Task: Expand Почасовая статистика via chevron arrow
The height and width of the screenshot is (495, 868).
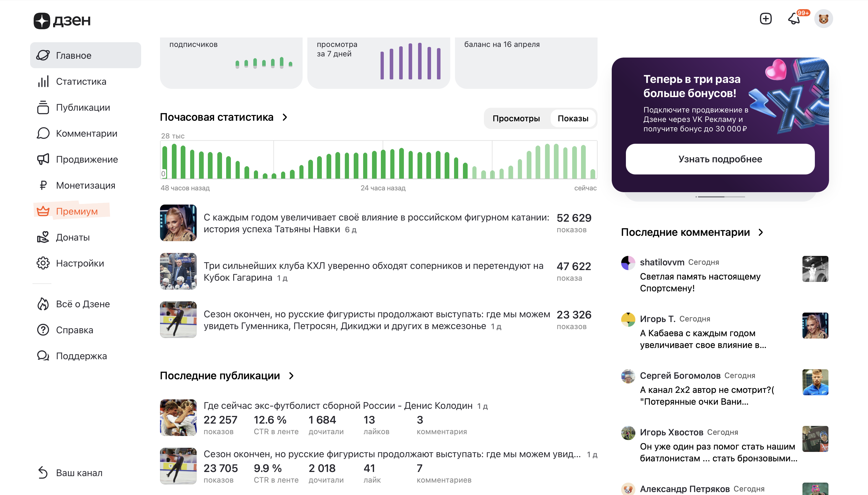Action: tap(285, 117)
